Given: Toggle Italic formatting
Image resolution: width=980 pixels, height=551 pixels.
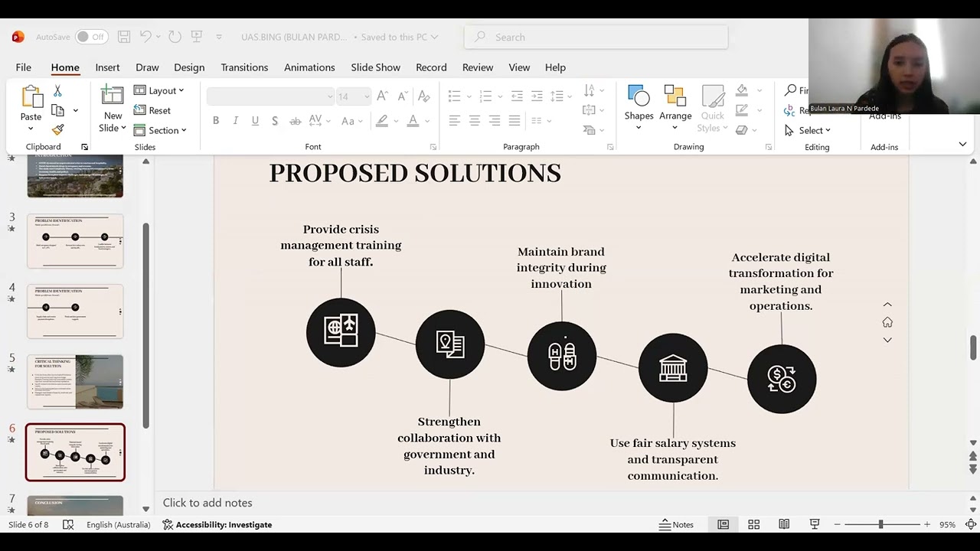Looking at the screenshot, I should (x=236, y=121).
